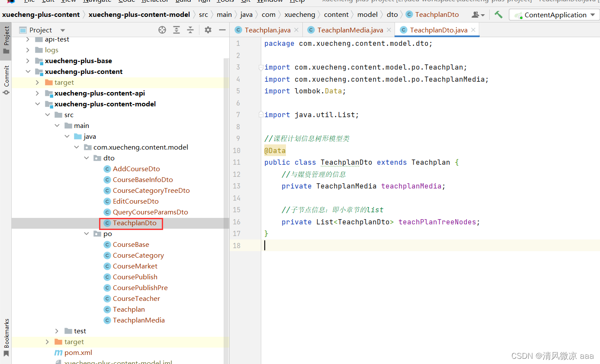Click the Collapse All icon in Project panel
The height and width of the screenshot is (364, 600).
coord(190,30)
